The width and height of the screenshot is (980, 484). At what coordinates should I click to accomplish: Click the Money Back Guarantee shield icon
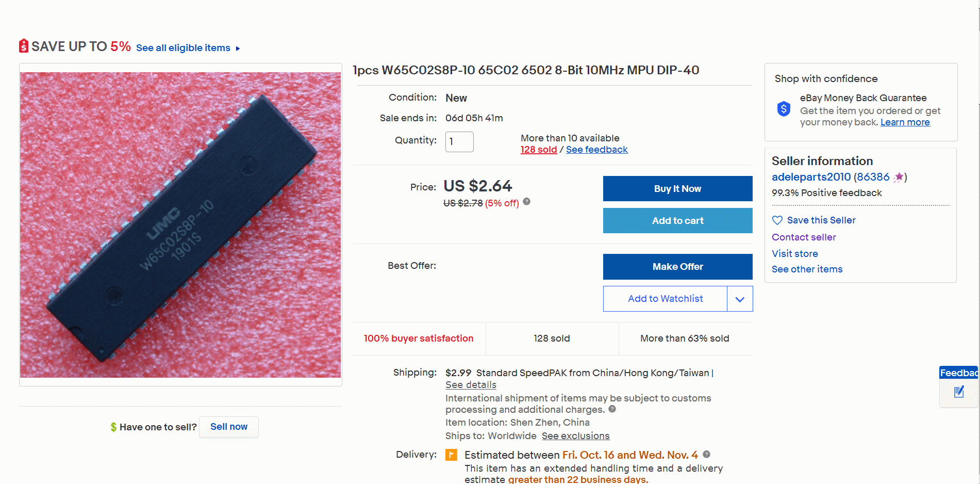tap(784, 109)
